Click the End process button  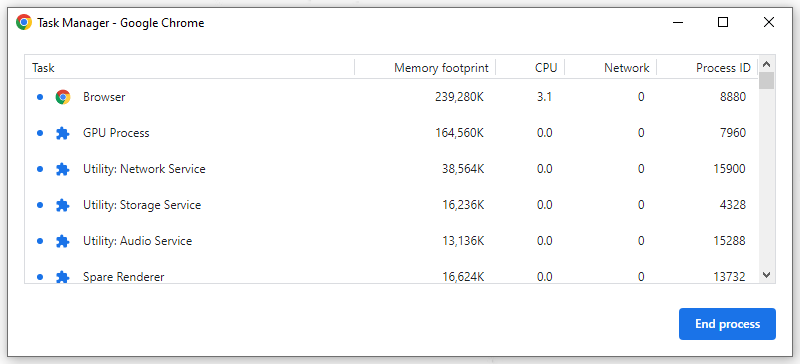click(727, 324)
